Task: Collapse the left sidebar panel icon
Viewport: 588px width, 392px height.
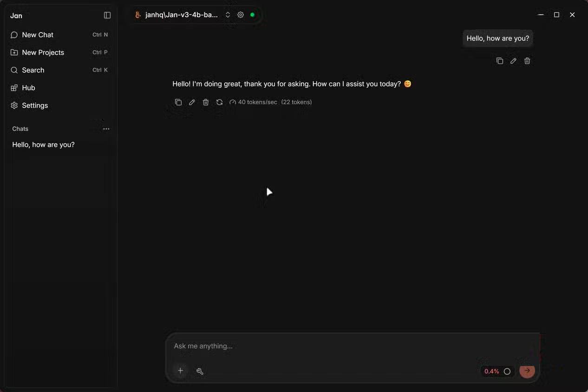Action: coord(107,15)
